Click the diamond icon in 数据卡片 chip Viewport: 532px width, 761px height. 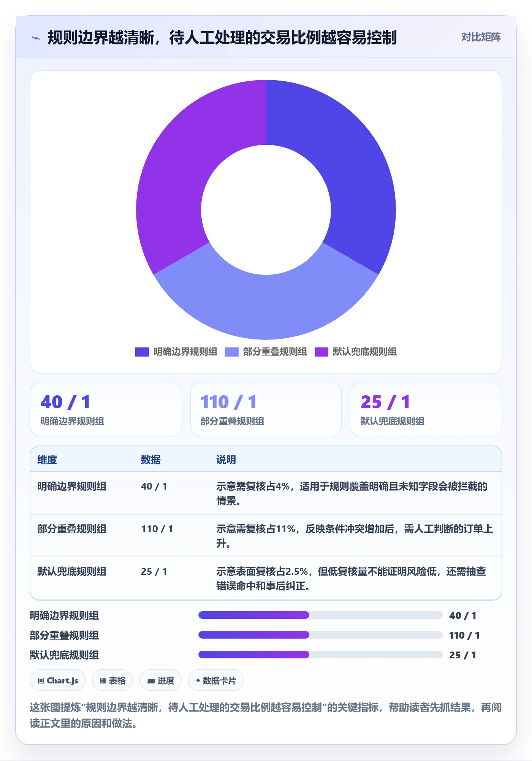[x=198, y=680]
